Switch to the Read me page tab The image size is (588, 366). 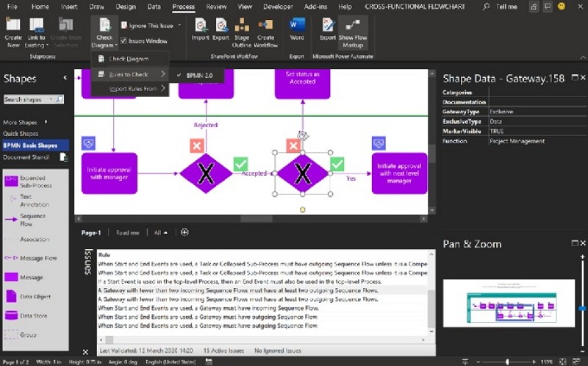[127, 232]
